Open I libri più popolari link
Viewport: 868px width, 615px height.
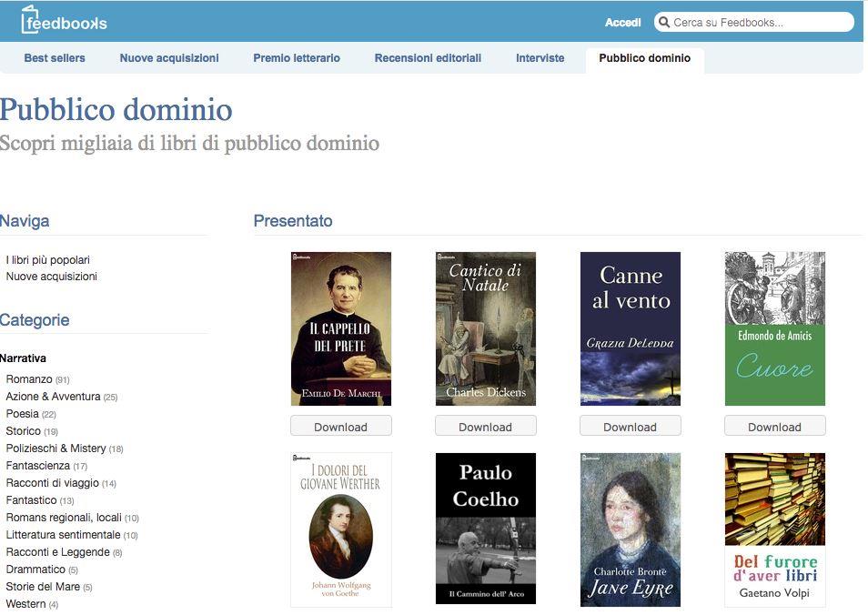48,260
